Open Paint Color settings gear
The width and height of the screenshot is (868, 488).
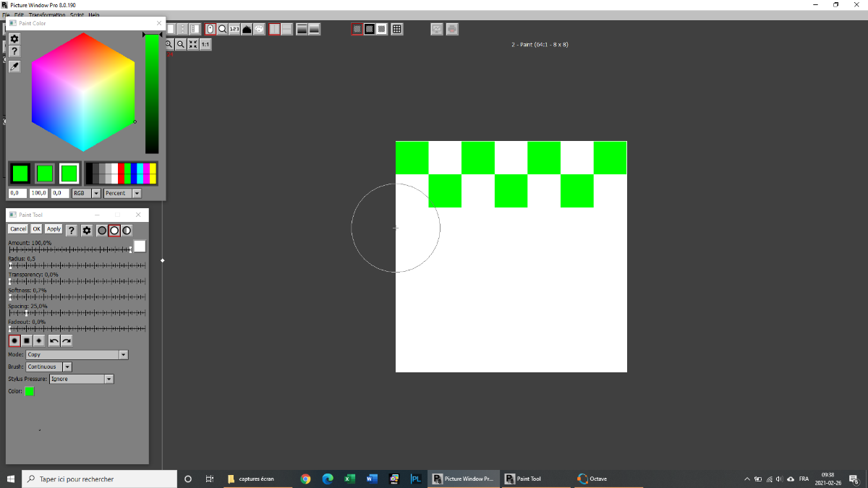coord(14,39)
